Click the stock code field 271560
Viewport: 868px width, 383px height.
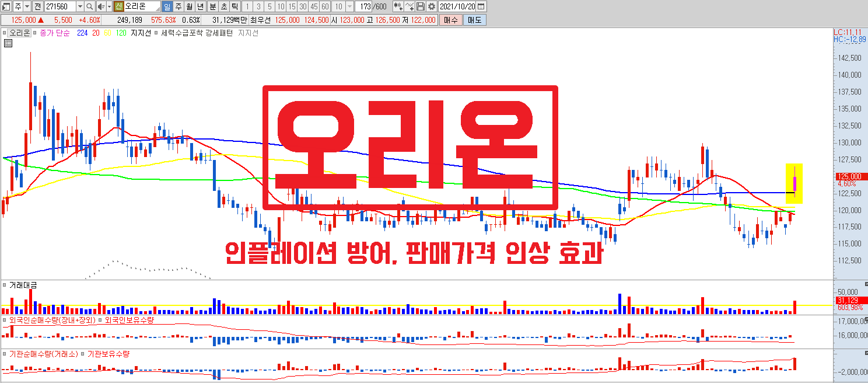click(x=60, y=6)
